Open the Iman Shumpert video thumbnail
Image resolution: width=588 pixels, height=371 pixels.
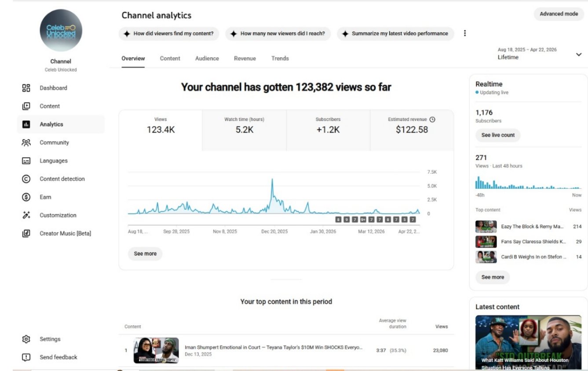(x=156, y=350)
